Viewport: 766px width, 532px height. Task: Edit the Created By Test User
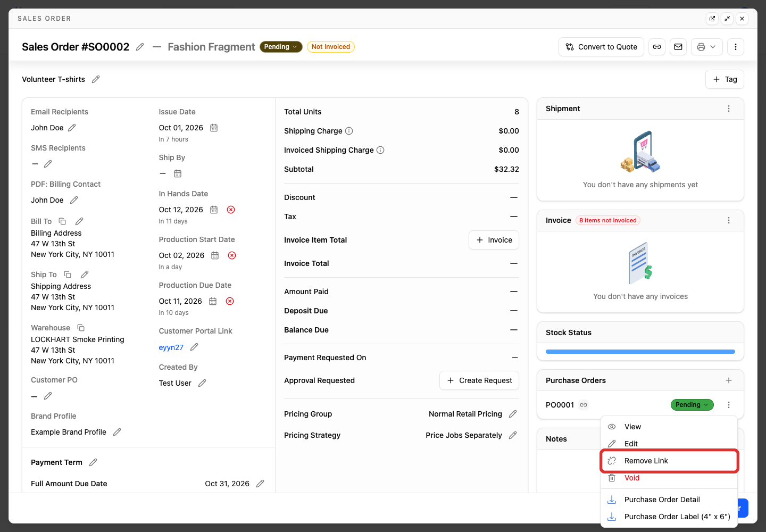(202, 383)
